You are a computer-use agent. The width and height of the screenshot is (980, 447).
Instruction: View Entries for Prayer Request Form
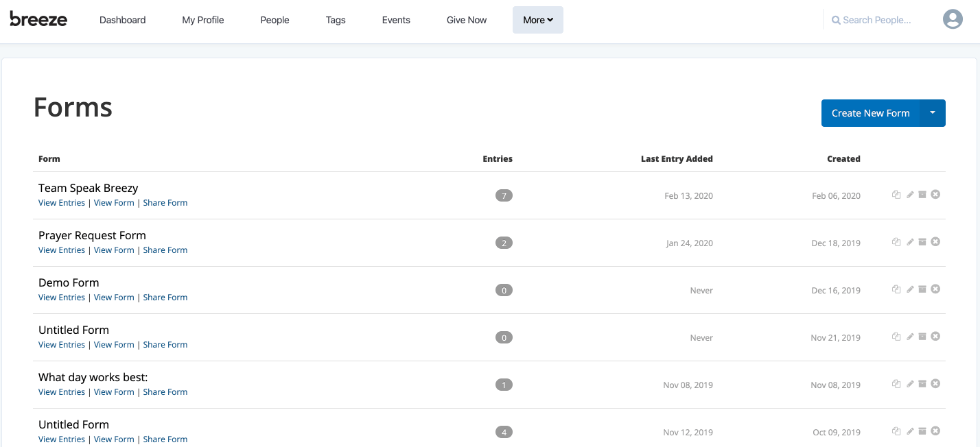61,250
